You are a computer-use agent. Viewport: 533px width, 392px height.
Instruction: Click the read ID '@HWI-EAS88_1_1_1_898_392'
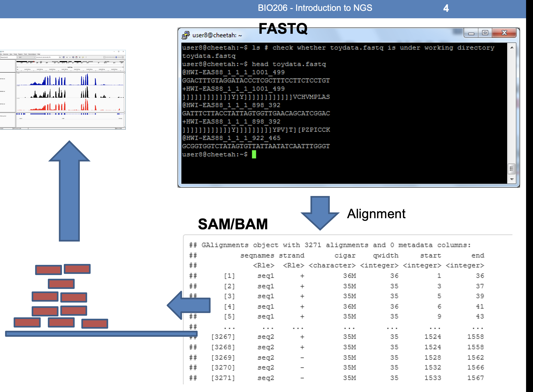pyautogui.click(x=231, y=105)
